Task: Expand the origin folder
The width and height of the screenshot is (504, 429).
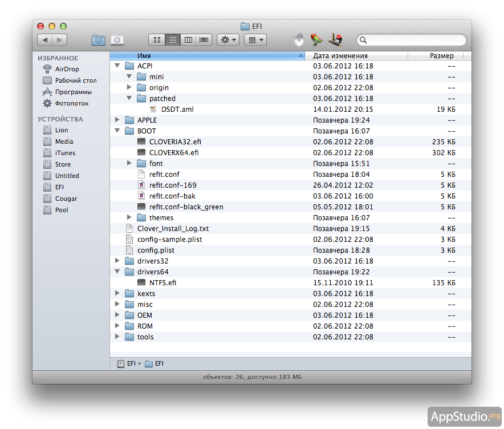Action: click(x=129, y=87)
